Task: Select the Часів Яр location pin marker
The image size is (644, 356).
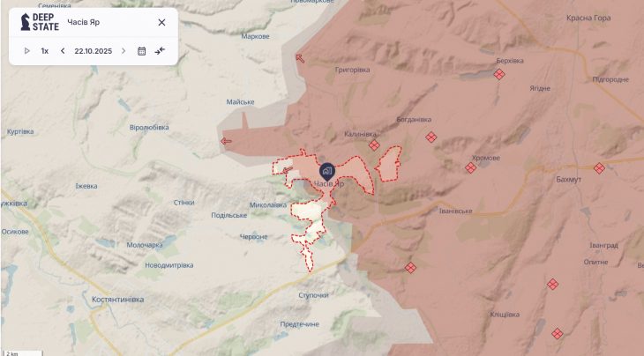Action: pos(327,172)
